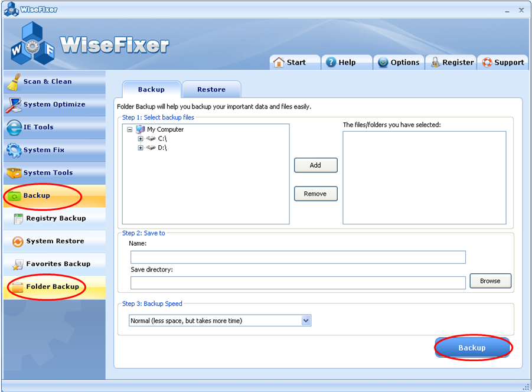
Task: Click the Register padlock icon
Action: [x=435, y=63]
